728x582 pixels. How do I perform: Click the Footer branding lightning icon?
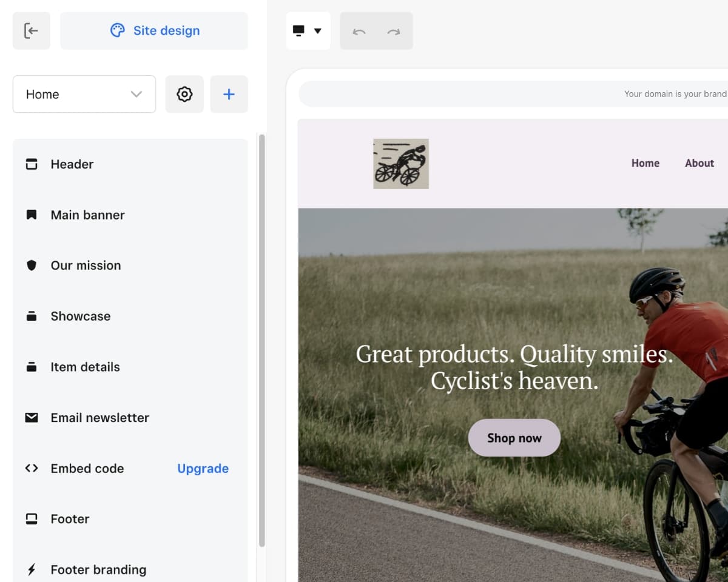pyautogui.click(x=32, y=570)
